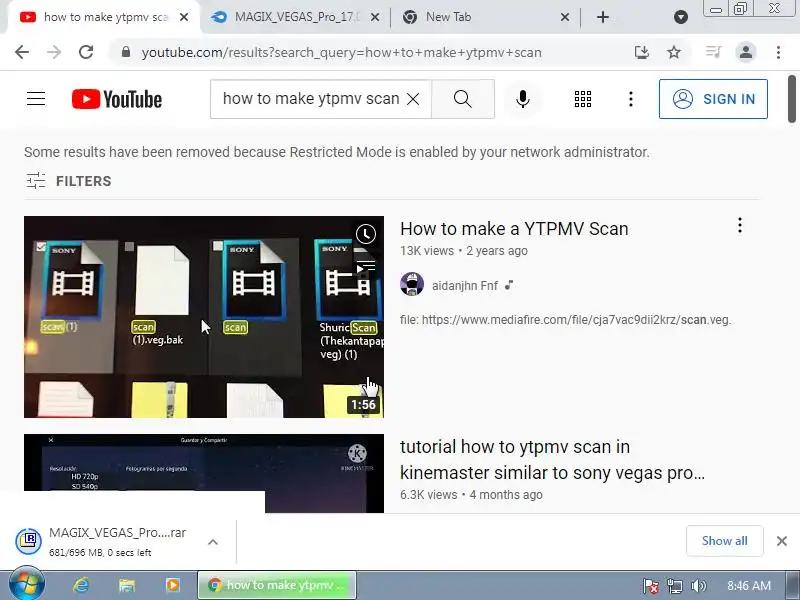800x600 pixels.
Task: Open the first video thumbnail with Sony icons
Action: click(x=204, y=317)
